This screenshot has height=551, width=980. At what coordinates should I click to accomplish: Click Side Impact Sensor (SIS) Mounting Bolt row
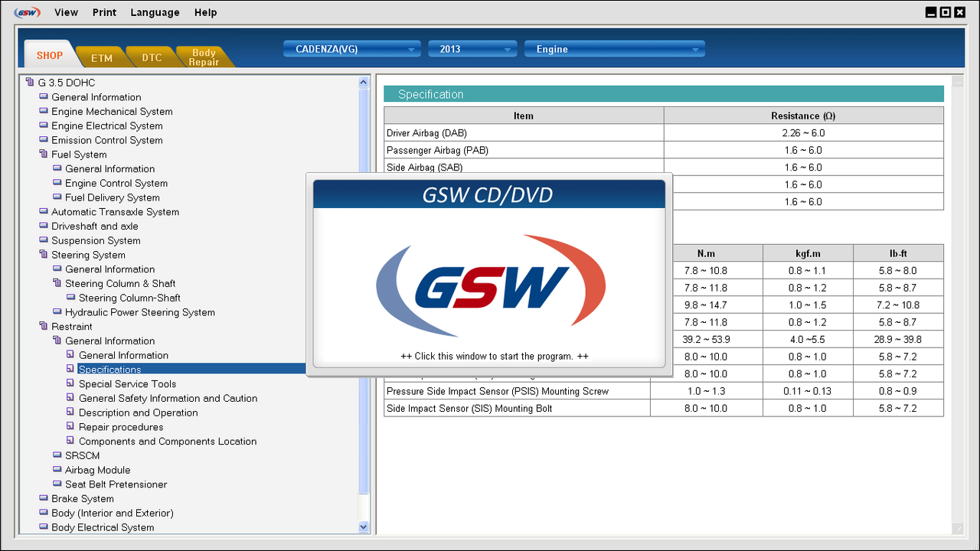coord(664,409)
